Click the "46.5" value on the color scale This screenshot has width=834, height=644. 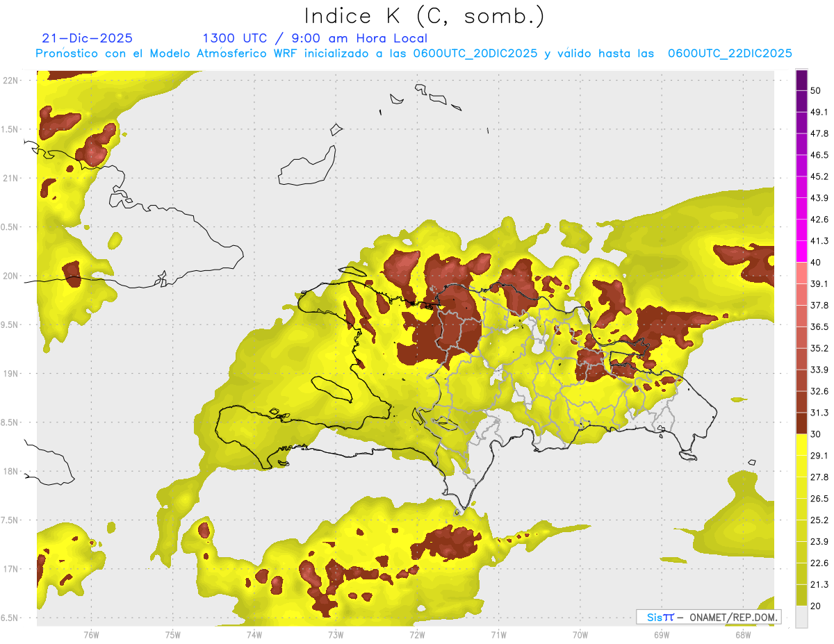tap(819, 155)
